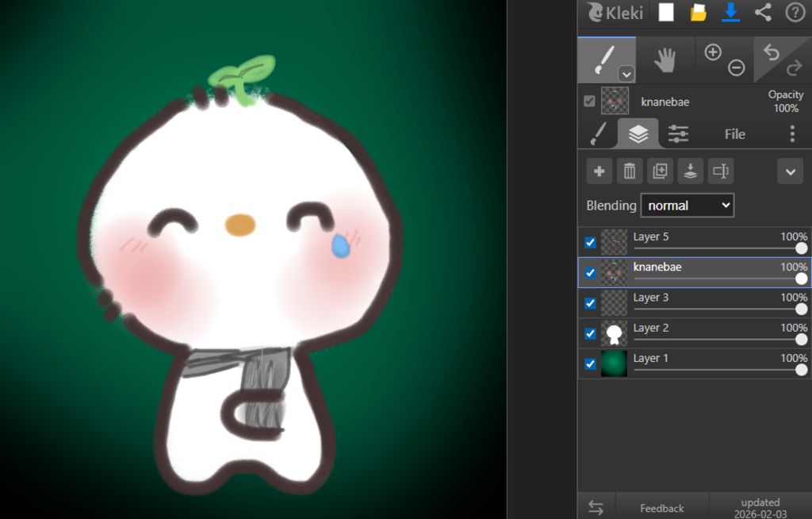Screen dimensions: 812x519
Task: Open an image with the yellow folder icon
Action: click(x=698, y=13)
